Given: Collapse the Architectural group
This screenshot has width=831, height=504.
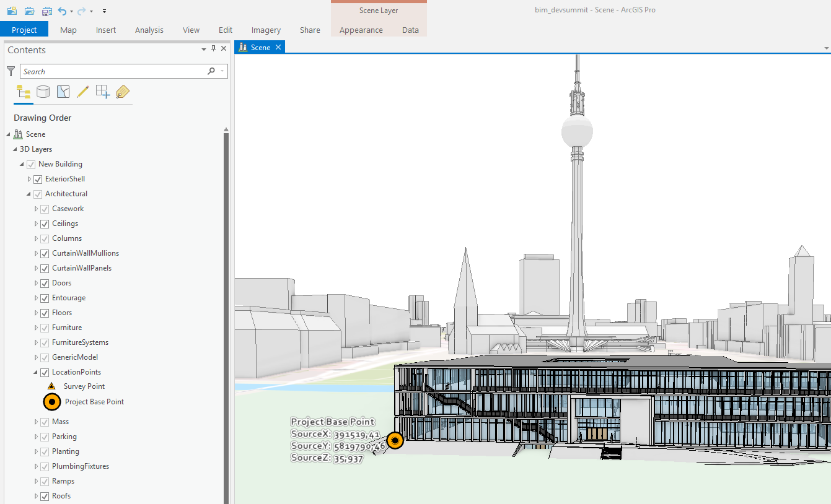Looking at the screenshot, I should [28, 194].
